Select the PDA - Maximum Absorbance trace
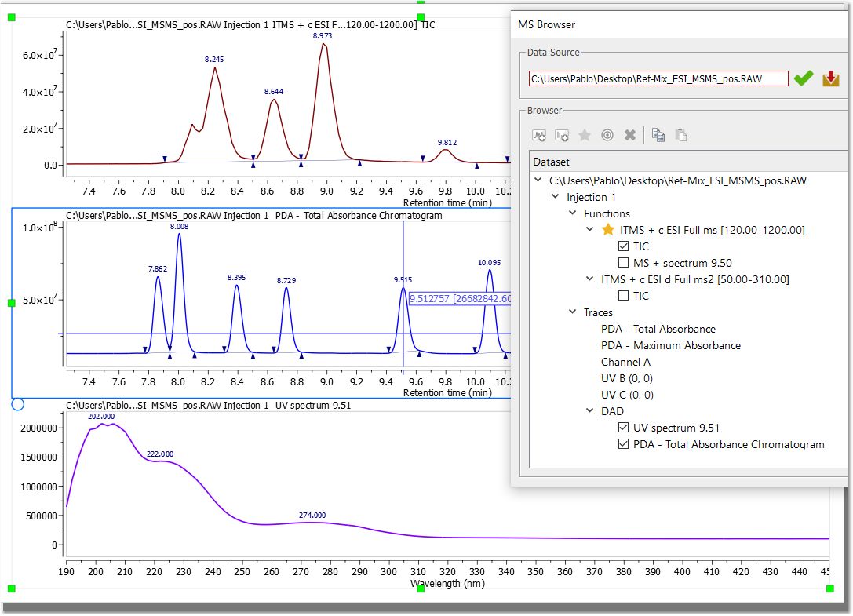 [671, 345]
